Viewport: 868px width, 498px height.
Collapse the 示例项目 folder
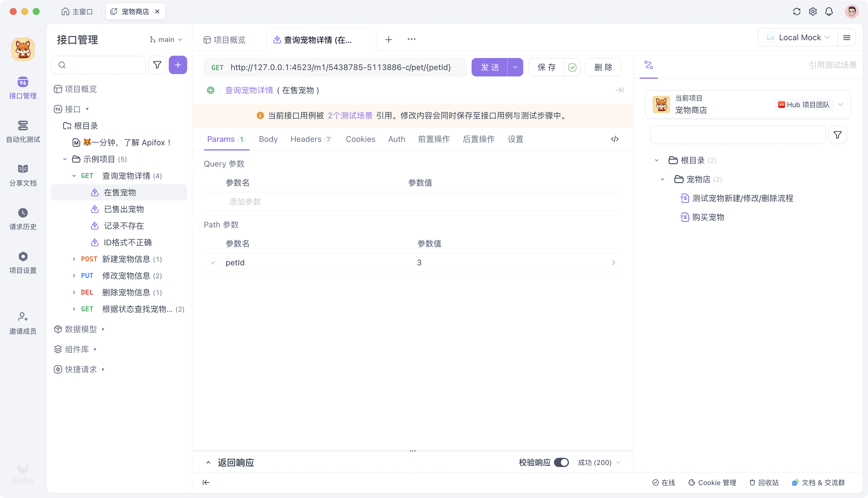[x=65, y=159]
